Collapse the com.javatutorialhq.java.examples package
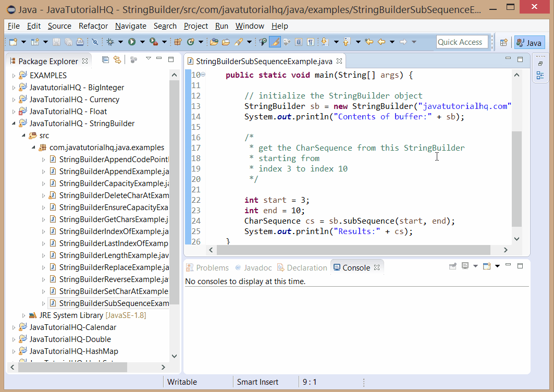The image size is (554, 392). point(33,147)
